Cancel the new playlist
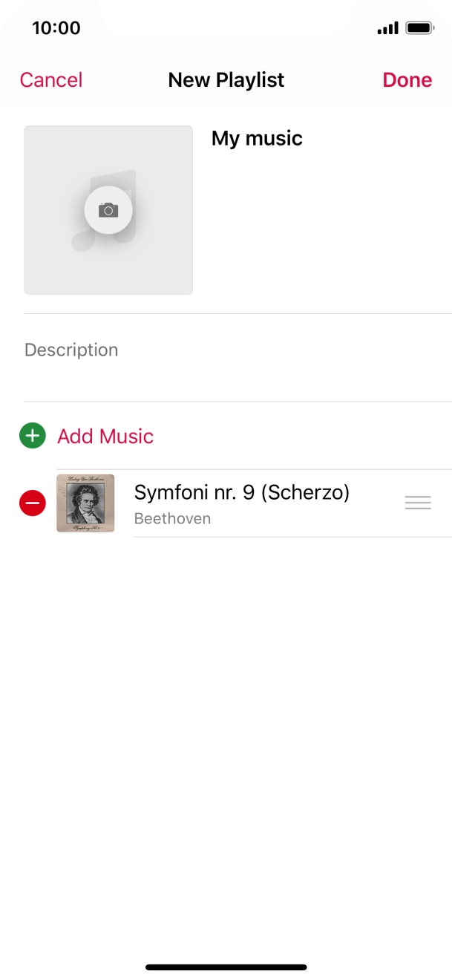 click(x=51, y=80)
